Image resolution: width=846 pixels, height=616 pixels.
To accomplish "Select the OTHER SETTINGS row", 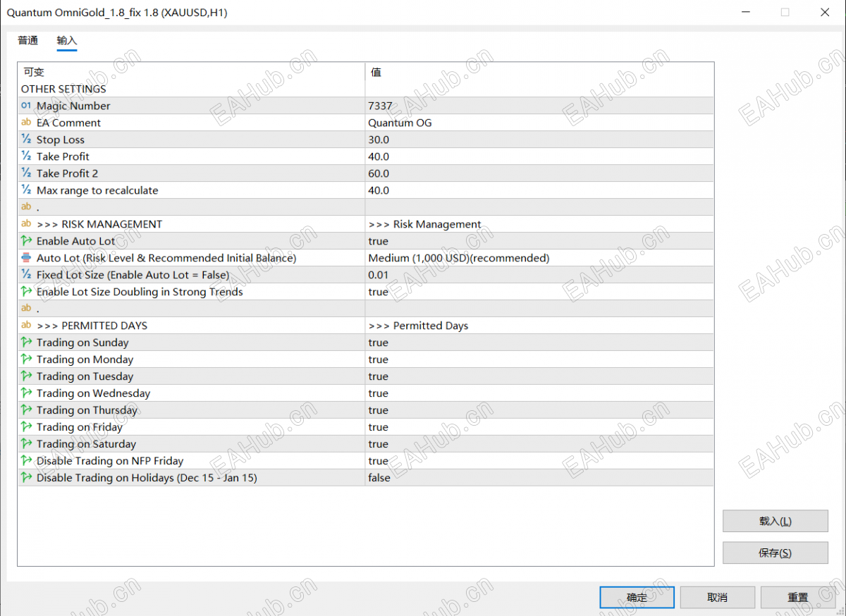I will tap(366, 89).
